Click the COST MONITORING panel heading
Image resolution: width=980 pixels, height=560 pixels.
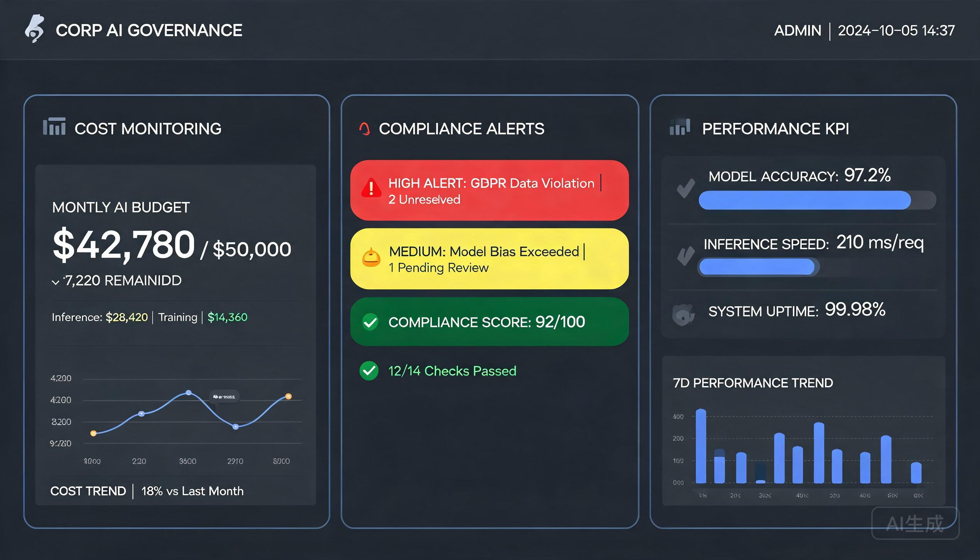148,129
